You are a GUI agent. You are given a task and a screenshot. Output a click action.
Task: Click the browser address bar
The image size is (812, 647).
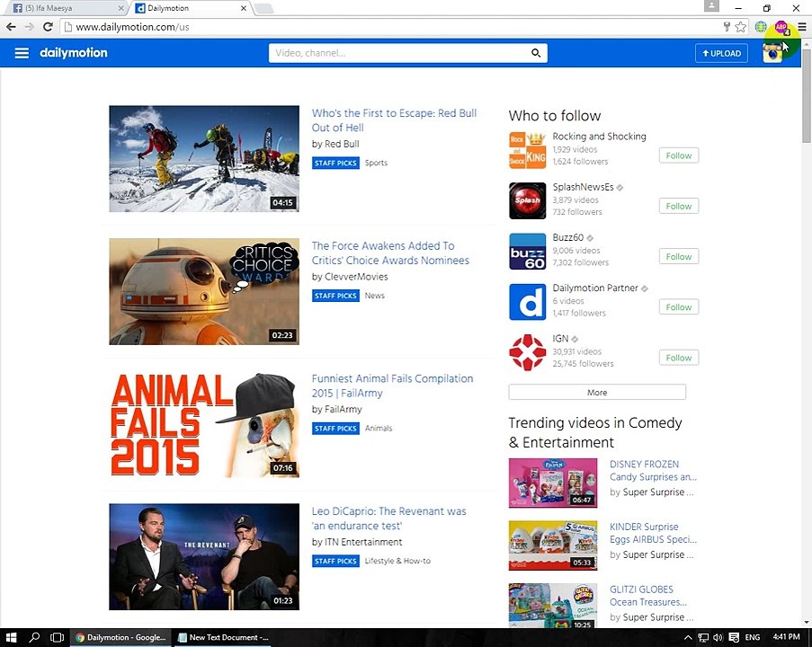pos(391,27)
